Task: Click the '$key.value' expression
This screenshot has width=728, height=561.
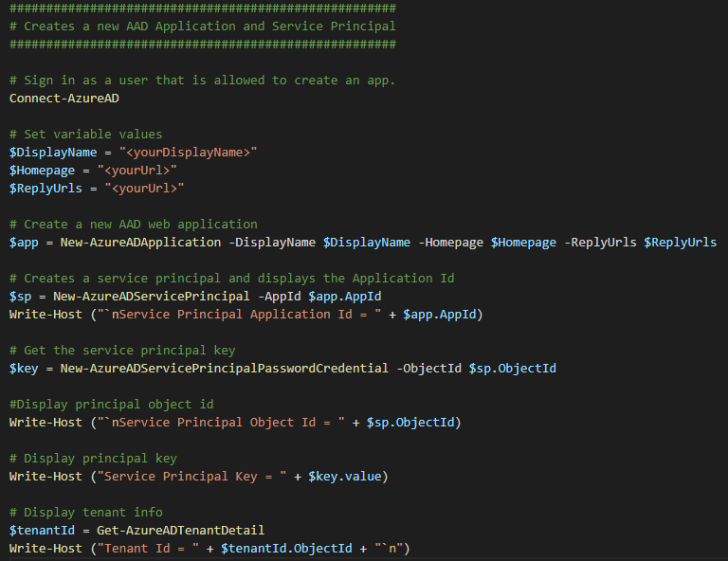Action: tap(345, 477)
